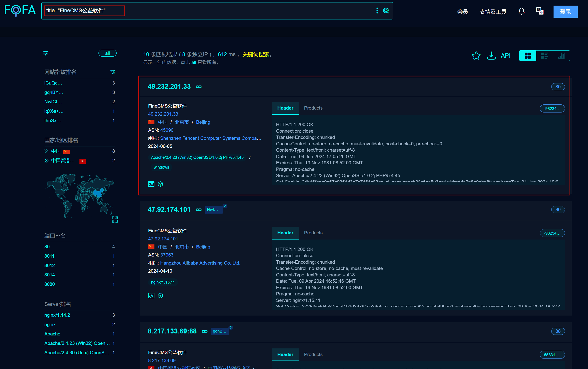This screenshot has width=588, height=369.
Task: Switch to list view
Action: pos(544,56)
